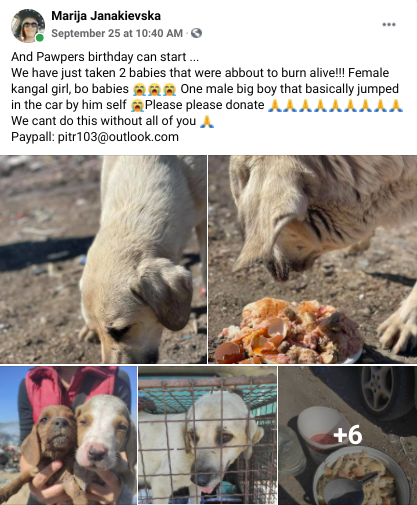Click the three crying emojis after 'bo babies'

point(154,89)
